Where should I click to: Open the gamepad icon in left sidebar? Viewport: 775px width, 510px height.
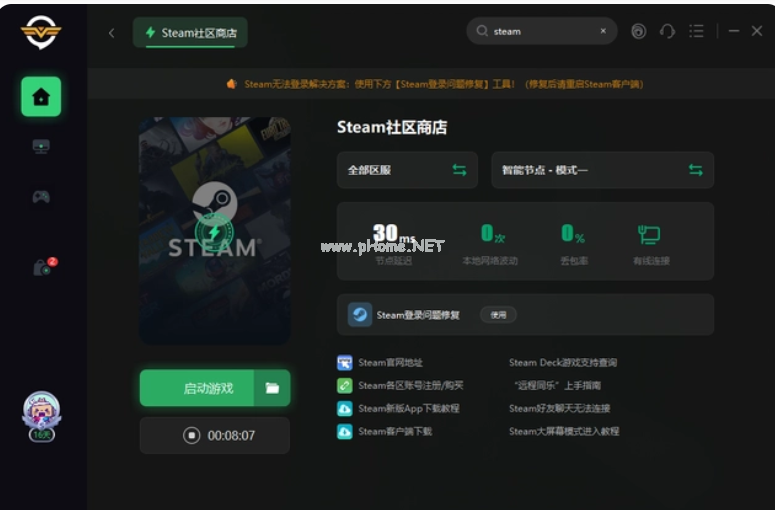[41, 197]
